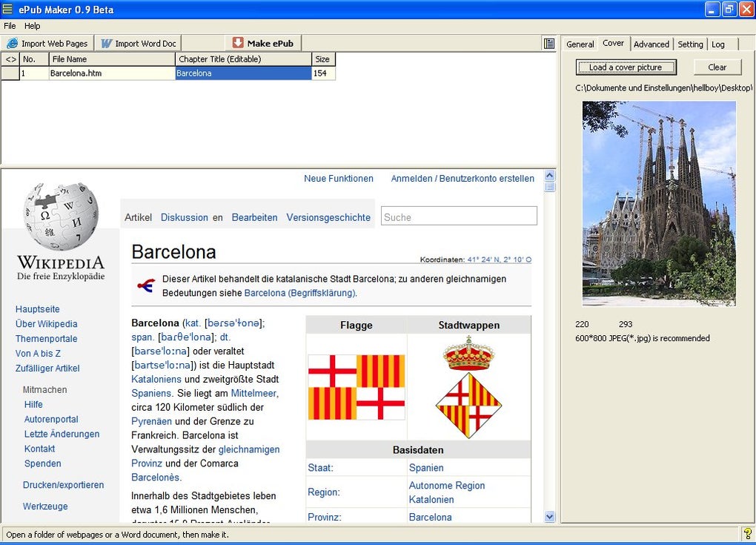This screenshot has width=756, height=545.
Task: Click the Mittelmeer link
Action: [254, 393]
